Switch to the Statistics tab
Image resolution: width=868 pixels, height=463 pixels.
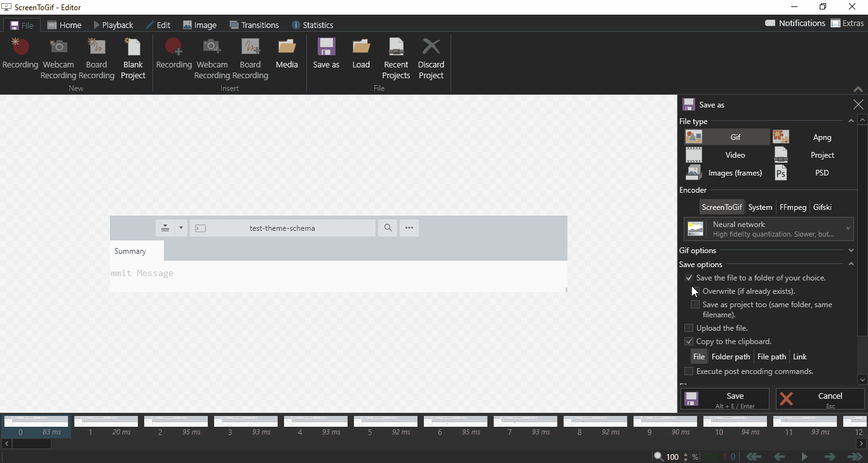point(313,25)
